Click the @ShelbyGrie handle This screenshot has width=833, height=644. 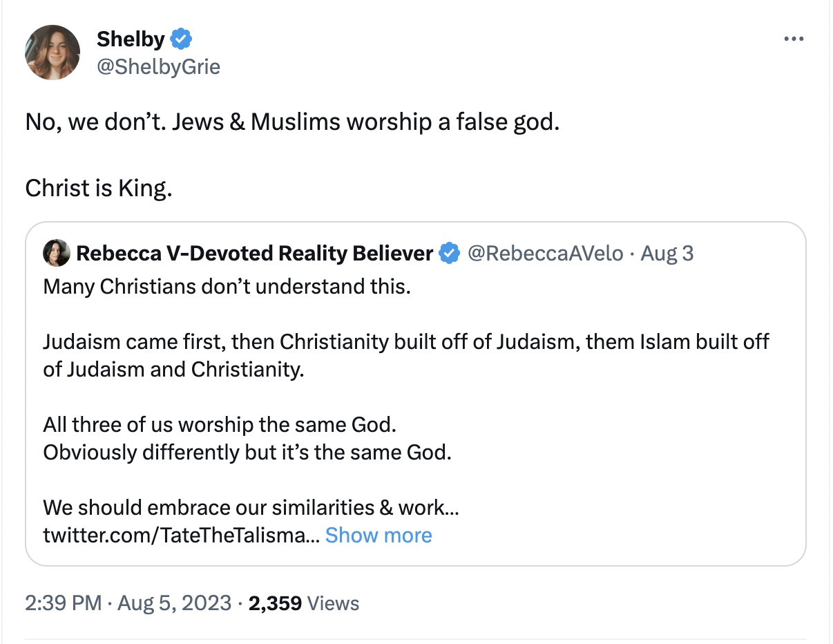point(158,66)
